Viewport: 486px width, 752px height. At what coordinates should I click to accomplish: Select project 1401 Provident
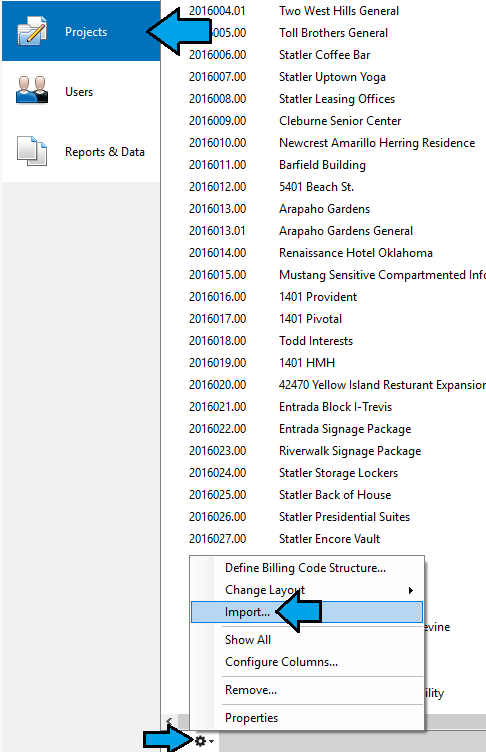pos(318,297)
